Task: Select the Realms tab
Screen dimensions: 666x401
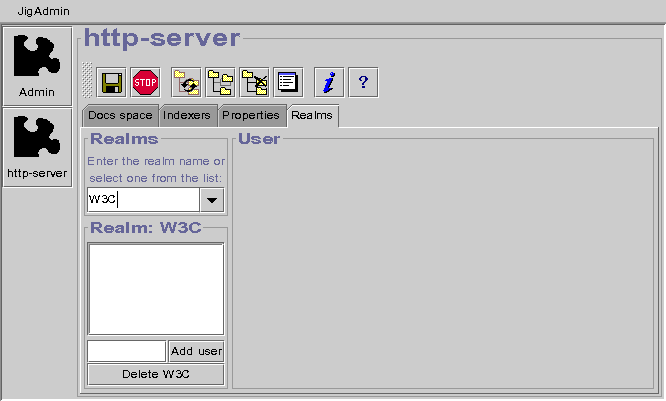Action: [x=312, y=116]
